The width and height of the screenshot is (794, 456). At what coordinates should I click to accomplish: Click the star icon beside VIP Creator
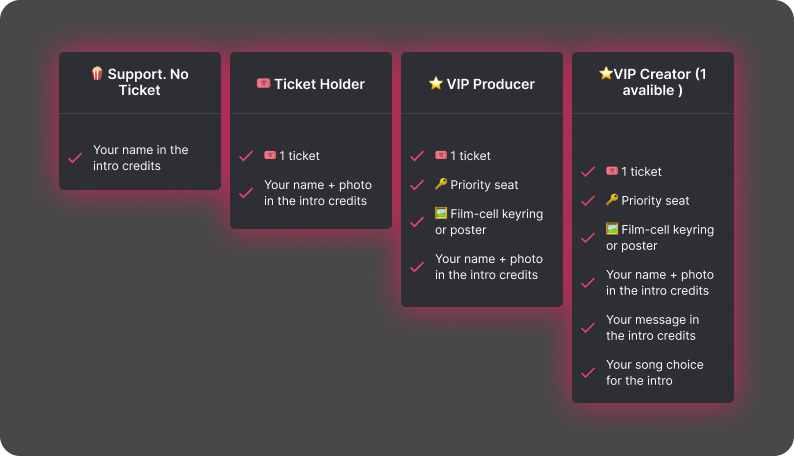[x=606, y=74]
